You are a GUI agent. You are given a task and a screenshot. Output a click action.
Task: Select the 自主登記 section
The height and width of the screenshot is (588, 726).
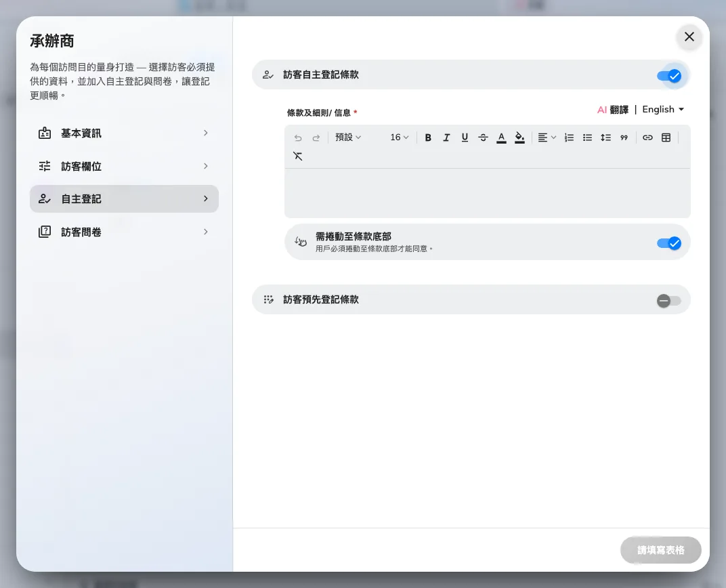[x=124, y=199]
